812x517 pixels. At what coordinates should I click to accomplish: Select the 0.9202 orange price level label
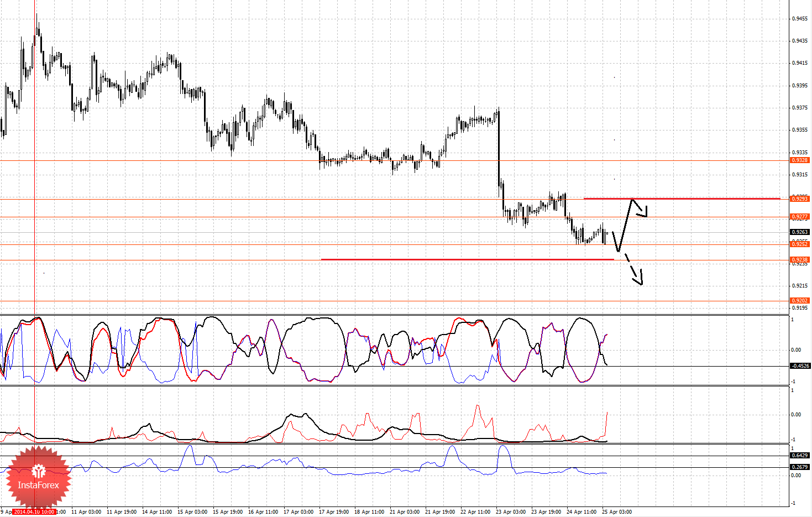(800, 301)
